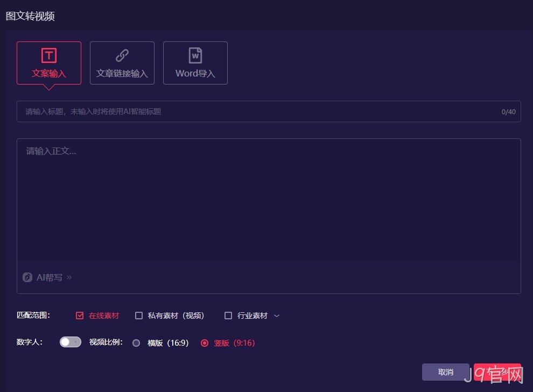
Task: Open AI帮写 writing assistant
Action: (47, 277)
